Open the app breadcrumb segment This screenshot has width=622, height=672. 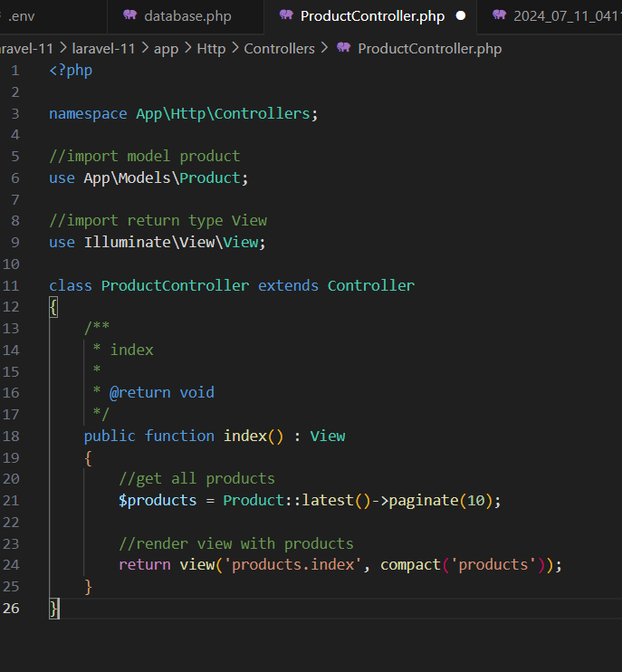click(x=166, y=49)
